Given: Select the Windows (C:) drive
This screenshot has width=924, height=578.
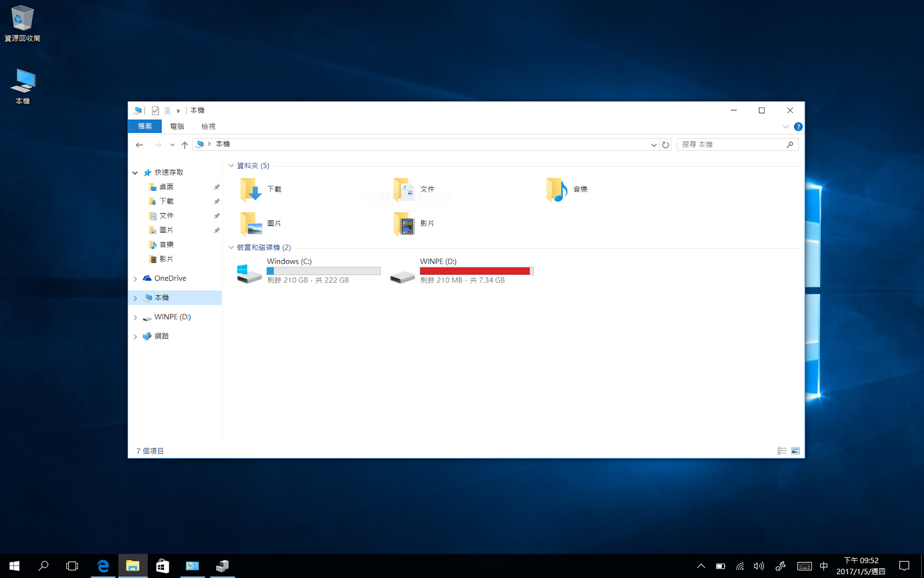Looking at the screenshot, I should [x=308, y=271].
